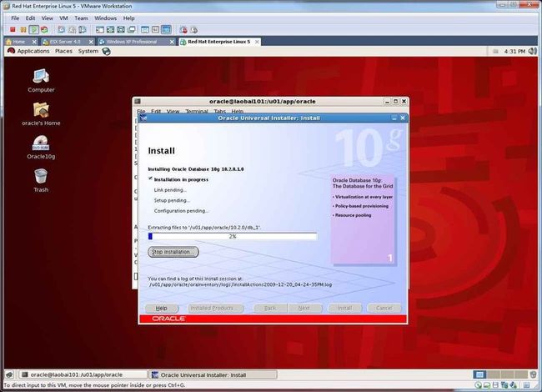This screenshot has width=542, height=392.
Task: Click the Appliance view toolbar icon
Action: [156, 30]
